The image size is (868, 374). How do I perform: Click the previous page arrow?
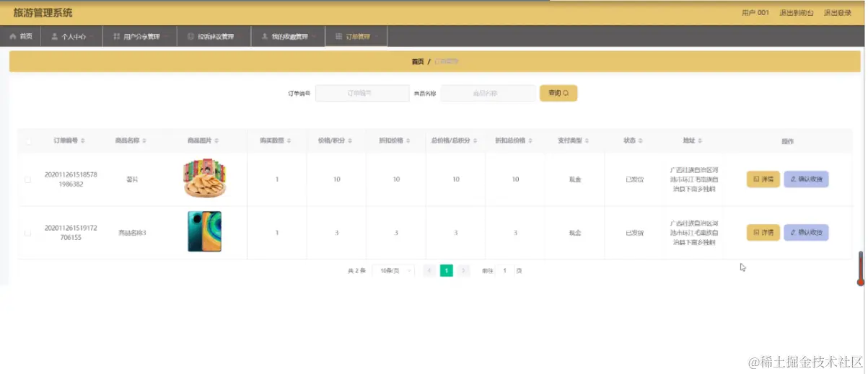429,271
